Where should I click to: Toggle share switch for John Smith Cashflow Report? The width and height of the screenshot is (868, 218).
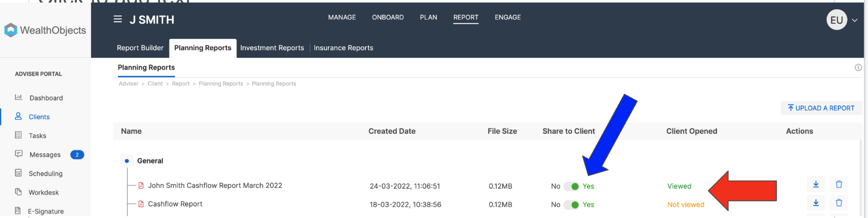(x=571, y=186)
